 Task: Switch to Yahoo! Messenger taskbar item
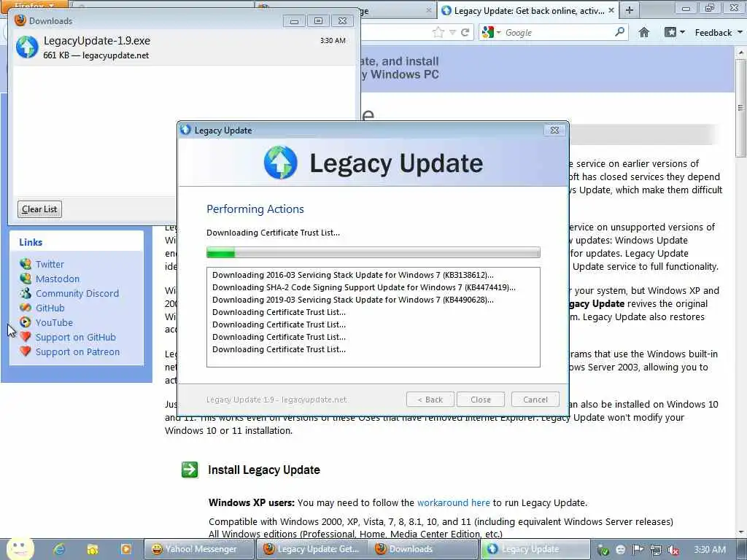point(199,549)
